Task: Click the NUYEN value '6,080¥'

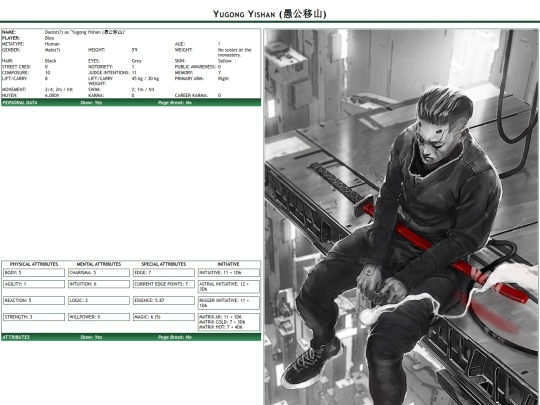Action: [x=52, y=95]
